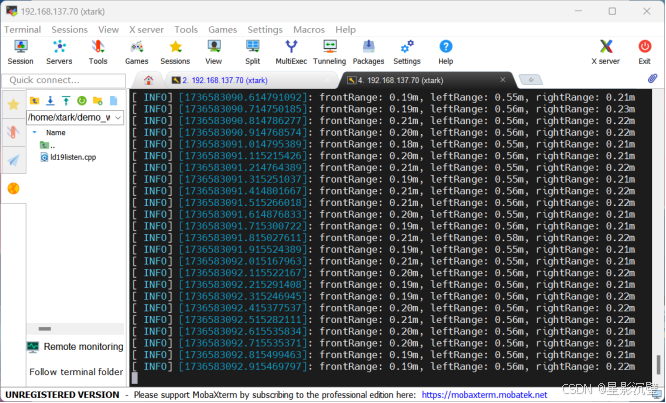Select the Split terminal toolbar icon
The height and width of the screenshot is (403, 666).
tap(252, 52)
